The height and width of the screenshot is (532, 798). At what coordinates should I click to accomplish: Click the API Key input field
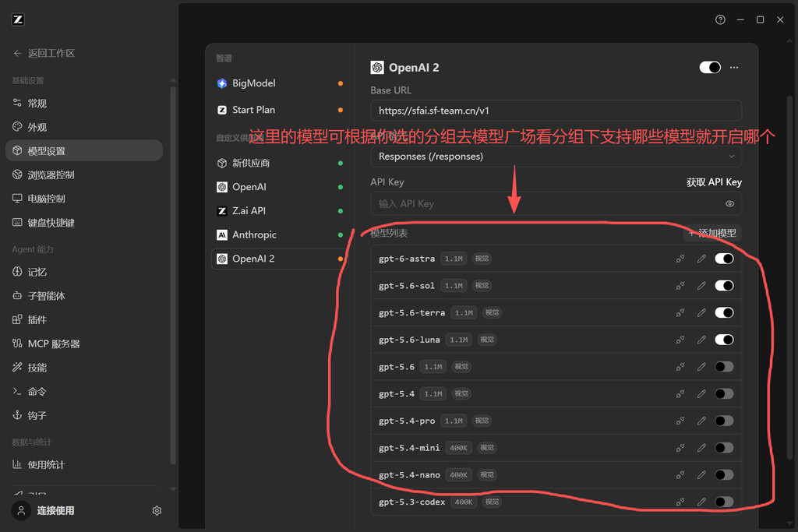[556, 204]
